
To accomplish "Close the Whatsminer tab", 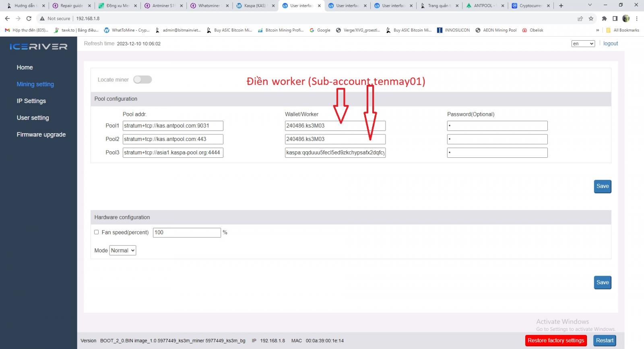I will click(x=227, y=6).
